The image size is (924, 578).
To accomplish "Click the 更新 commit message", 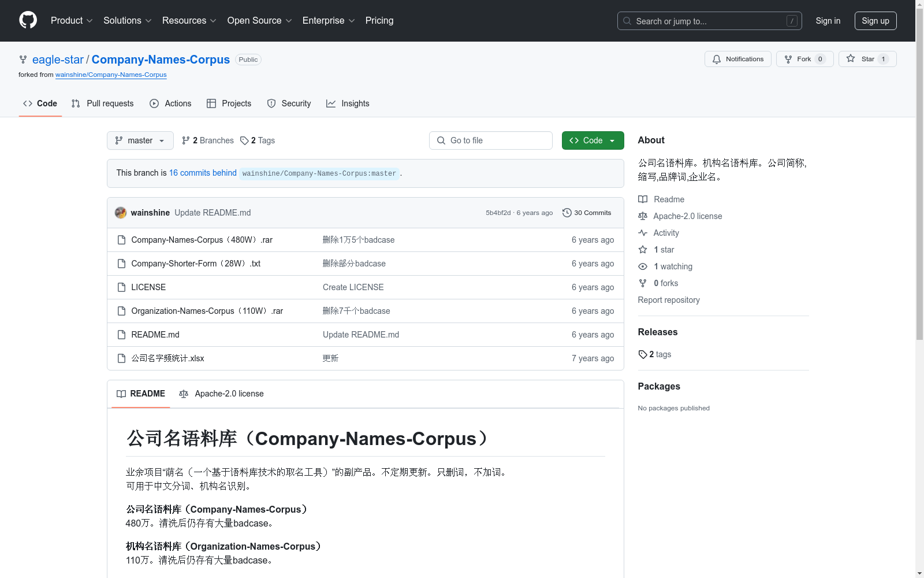I will point(331,358).
